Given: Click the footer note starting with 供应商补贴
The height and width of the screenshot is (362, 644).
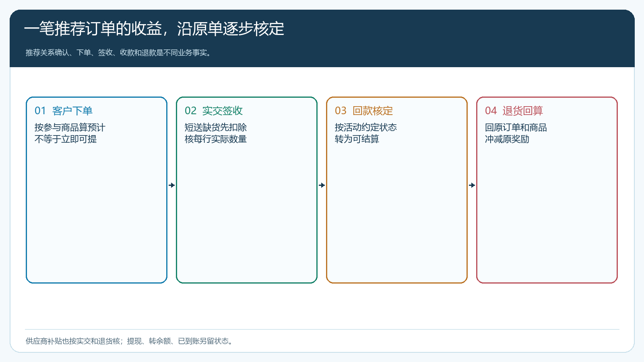Looking at the screenshot, I should (130, 341).
